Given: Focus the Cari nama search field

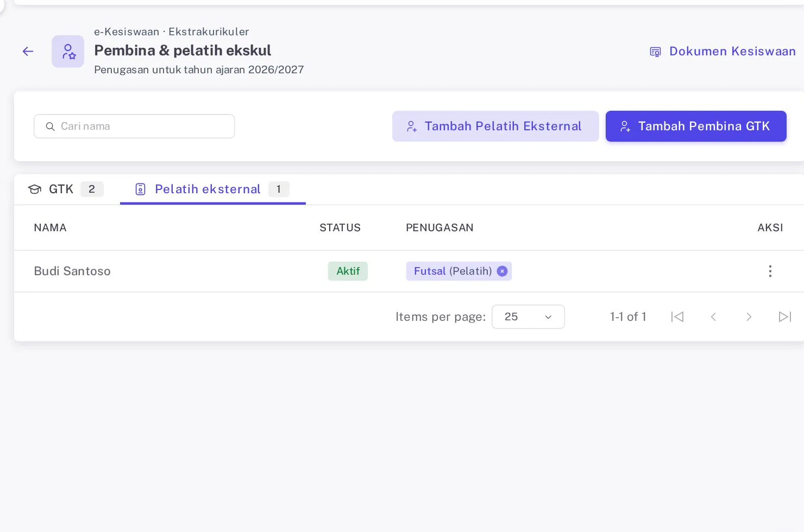Looking at the screenshot, I should coord(134,126).
